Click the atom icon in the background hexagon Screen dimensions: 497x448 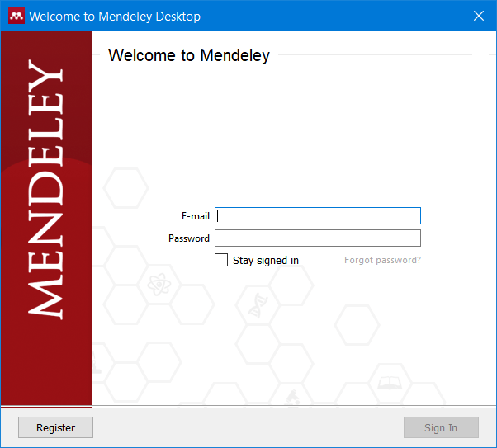[157, 285]
